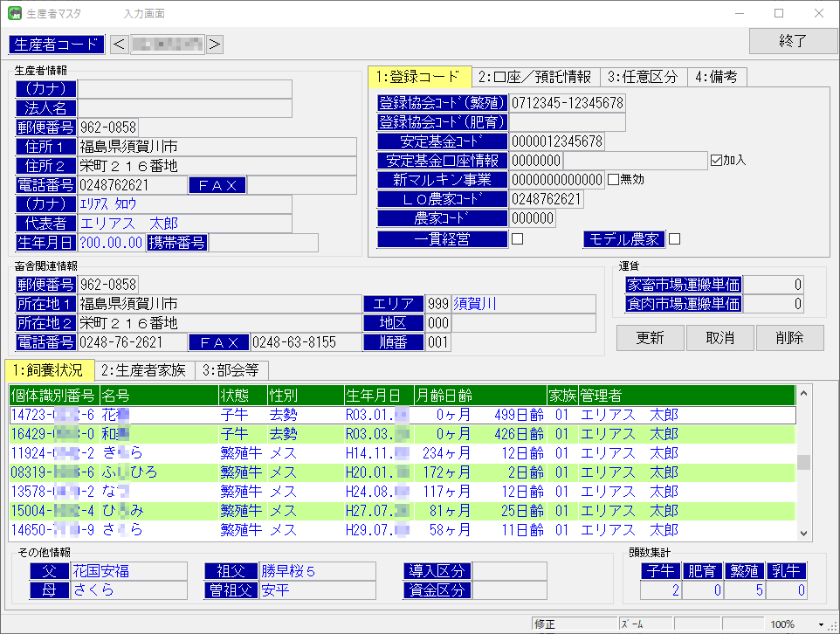Click the 畜舎 電話番号 field 0248-76-2621
Screen dimensions: 840x634
[x=133, y=342]
